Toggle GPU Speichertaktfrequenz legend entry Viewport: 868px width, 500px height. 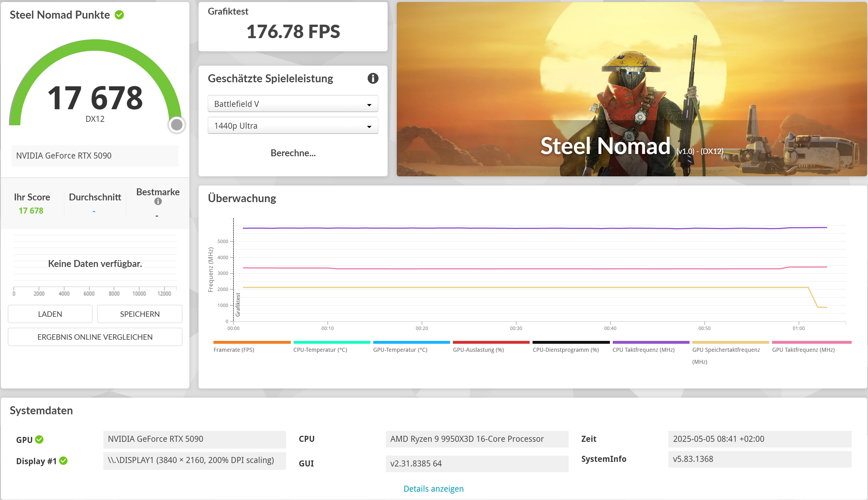point(726,349)
